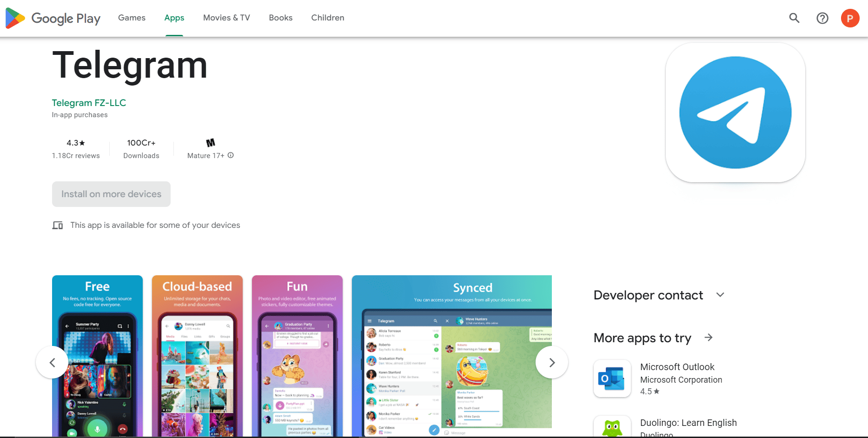Open the search magnifier icon
The height and width of the screenshot is (438, 868).
click(795, 18)
